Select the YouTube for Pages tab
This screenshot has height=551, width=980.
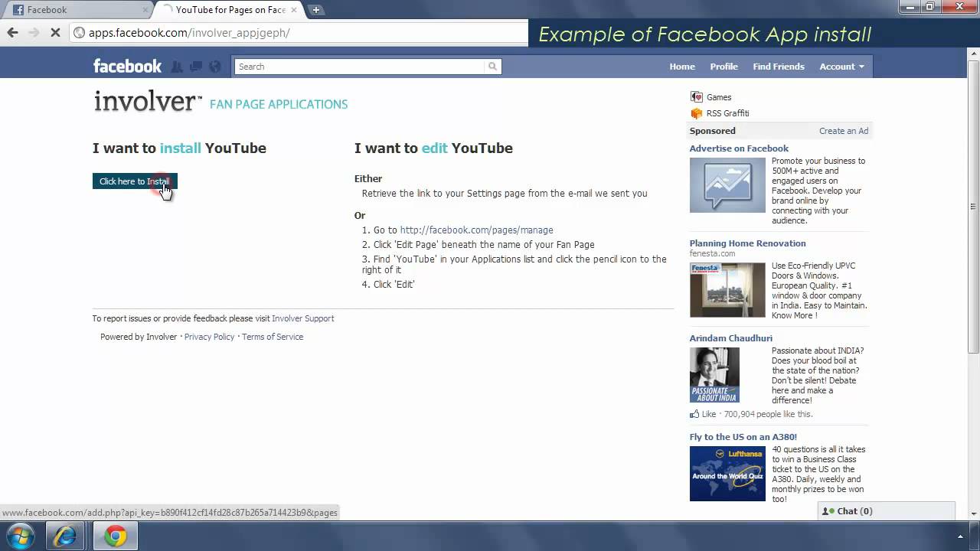click(228, 10)
